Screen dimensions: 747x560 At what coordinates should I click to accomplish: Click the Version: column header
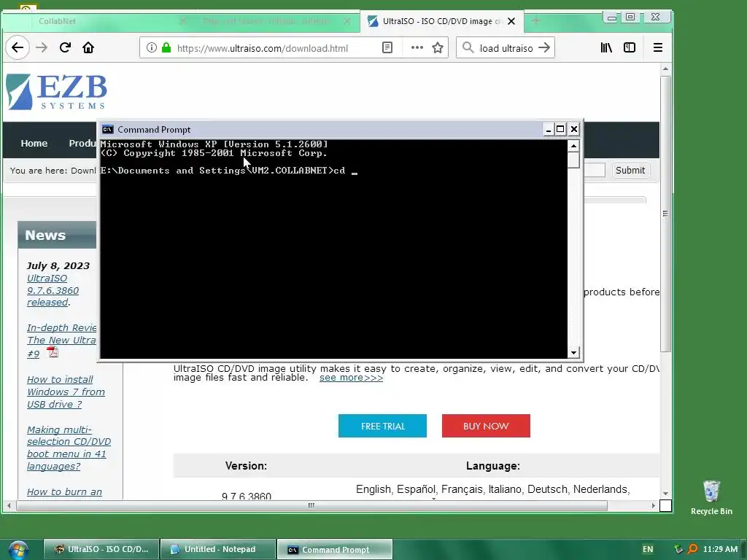246,466
